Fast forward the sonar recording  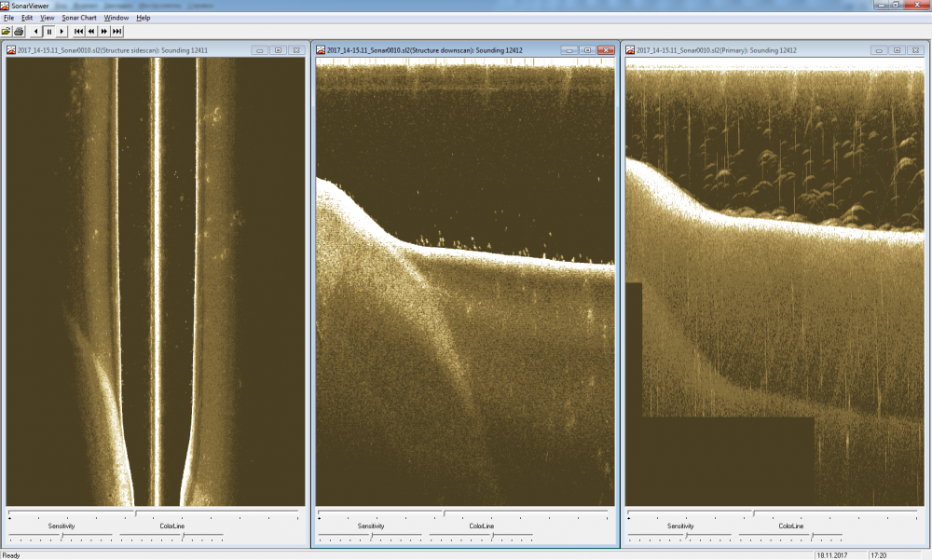click(104, 31)
